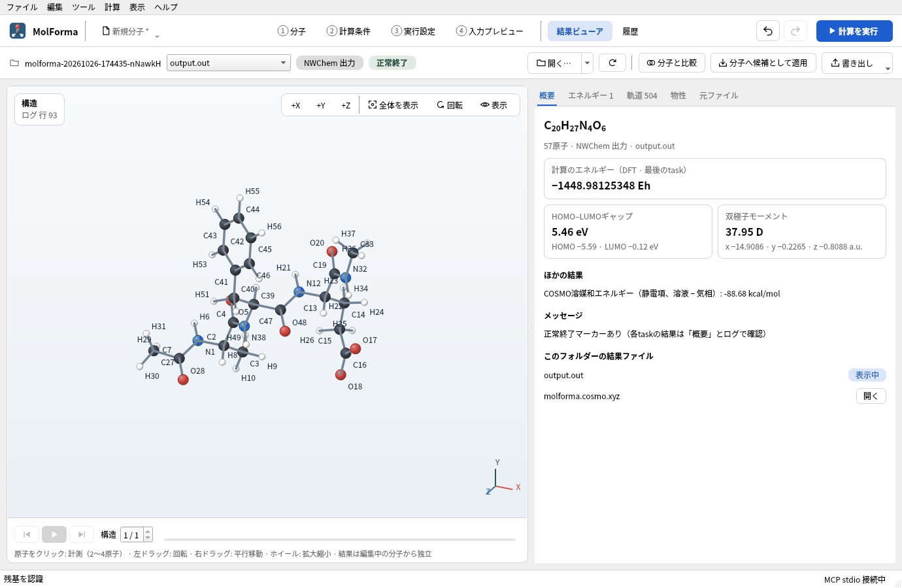Open the ヘルプ menu
This screenshot has width=902, height=588.
click(x=166, y=7)
